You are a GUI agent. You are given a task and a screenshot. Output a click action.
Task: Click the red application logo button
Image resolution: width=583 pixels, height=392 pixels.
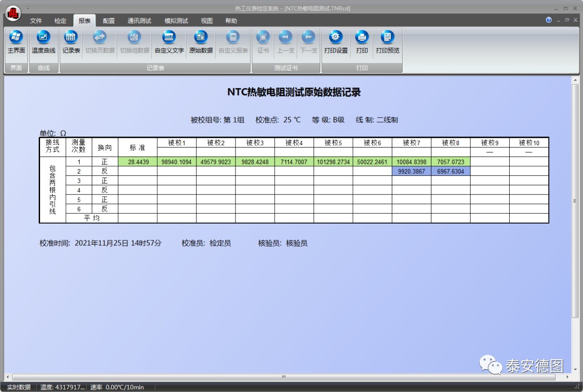13,13
